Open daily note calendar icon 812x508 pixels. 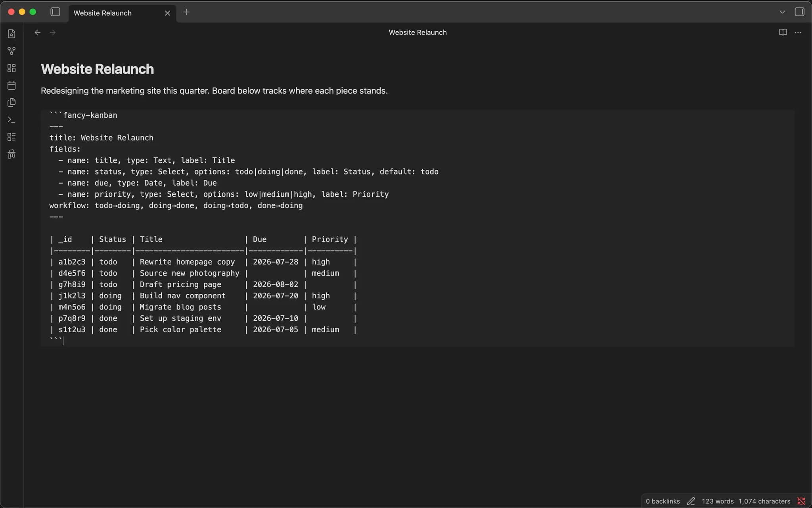pos(11,85)
